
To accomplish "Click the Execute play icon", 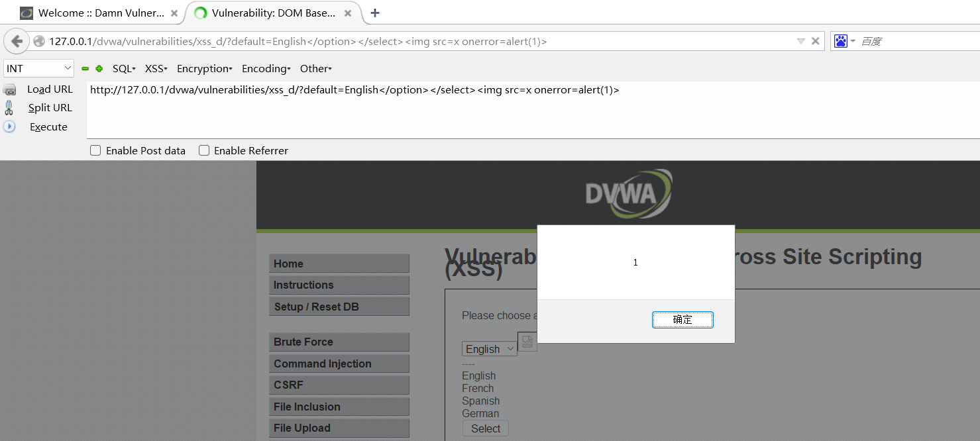I will 9,126.
